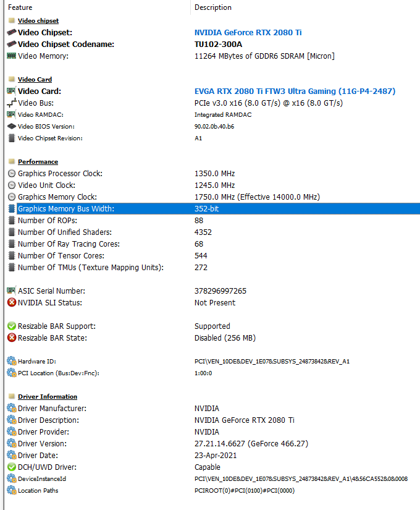Select the TU102-300A codename value
420x510 pixels.
pyautogui.click(x=218, y=45)
